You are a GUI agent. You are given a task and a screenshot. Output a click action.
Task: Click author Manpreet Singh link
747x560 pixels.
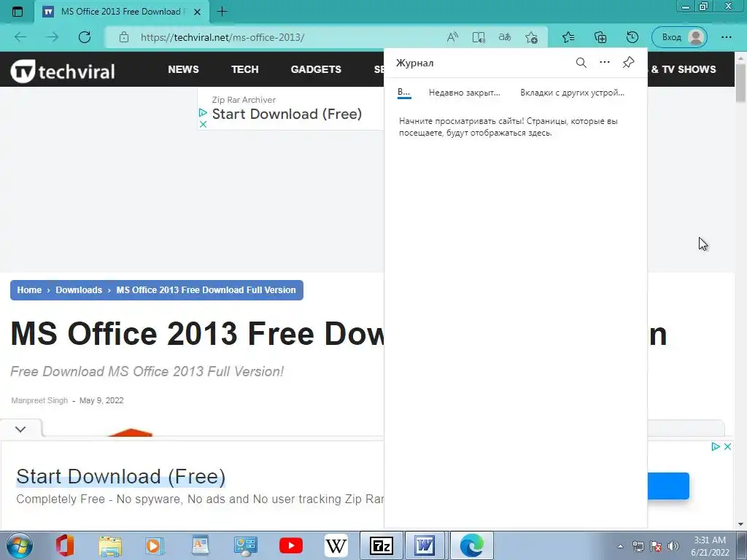point(39,400)
